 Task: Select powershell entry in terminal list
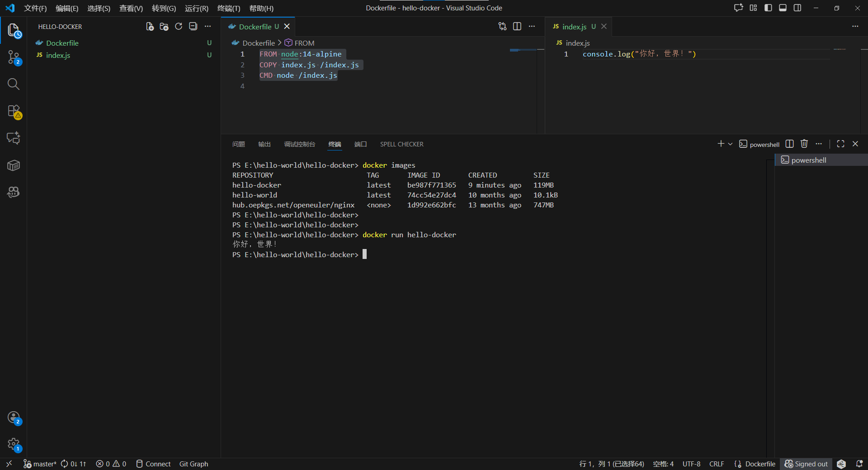click(x=821, y=160)
